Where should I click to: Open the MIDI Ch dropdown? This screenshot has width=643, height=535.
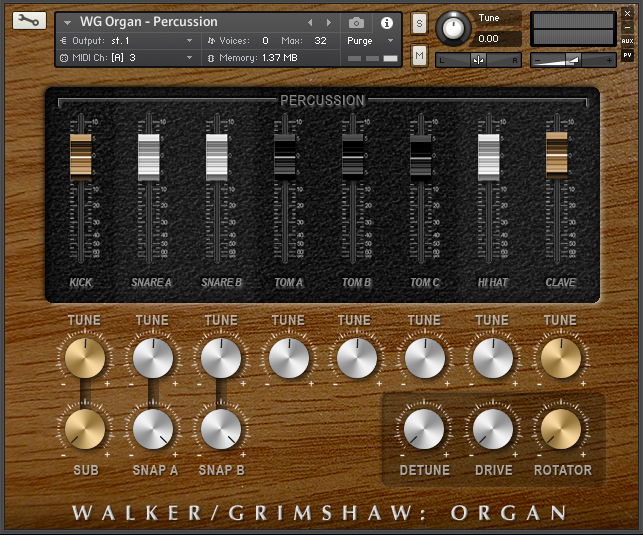128,58
